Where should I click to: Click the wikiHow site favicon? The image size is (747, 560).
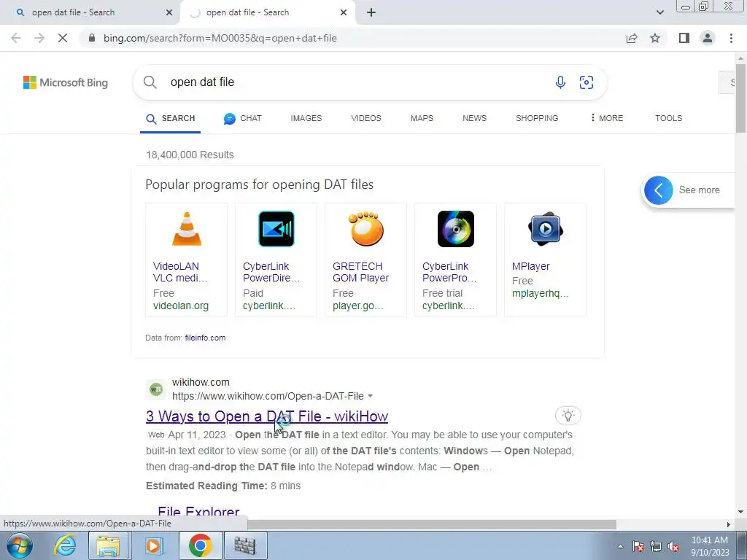tap(156, 389)
